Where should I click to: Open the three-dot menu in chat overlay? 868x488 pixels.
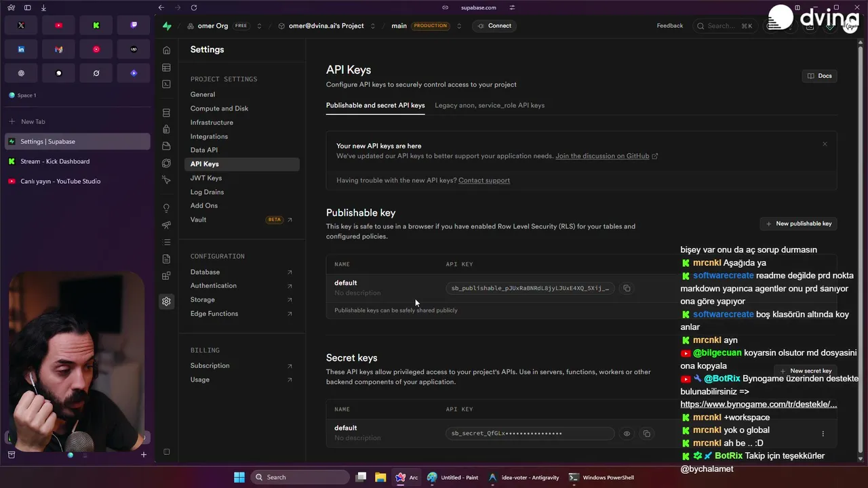tap(823, 434)
